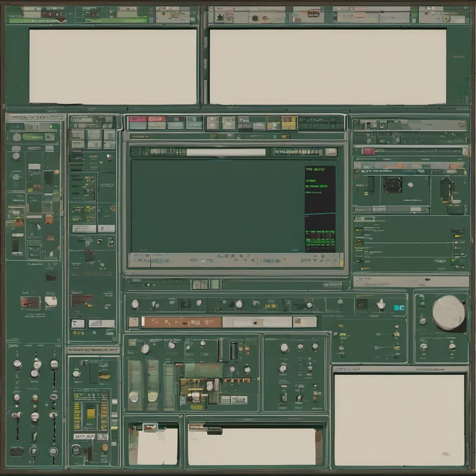Toggle the middle ringed button at bottom left

(34, 451)
